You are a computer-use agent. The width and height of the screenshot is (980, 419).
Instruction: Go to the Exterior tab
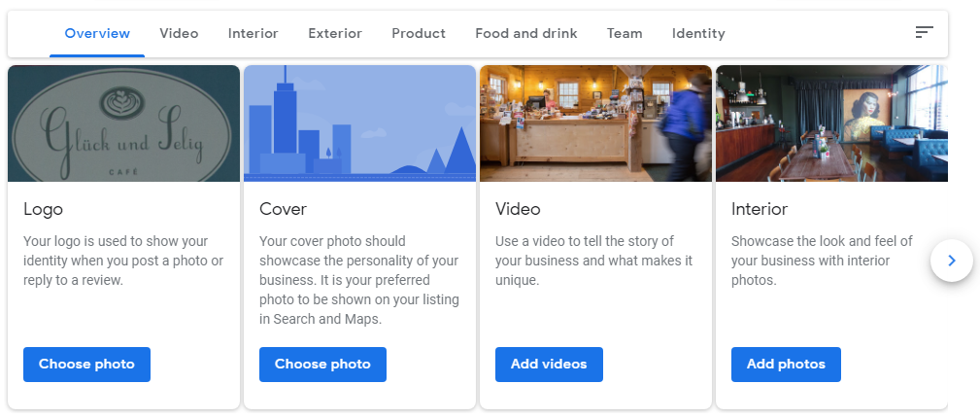coord(335,34)
